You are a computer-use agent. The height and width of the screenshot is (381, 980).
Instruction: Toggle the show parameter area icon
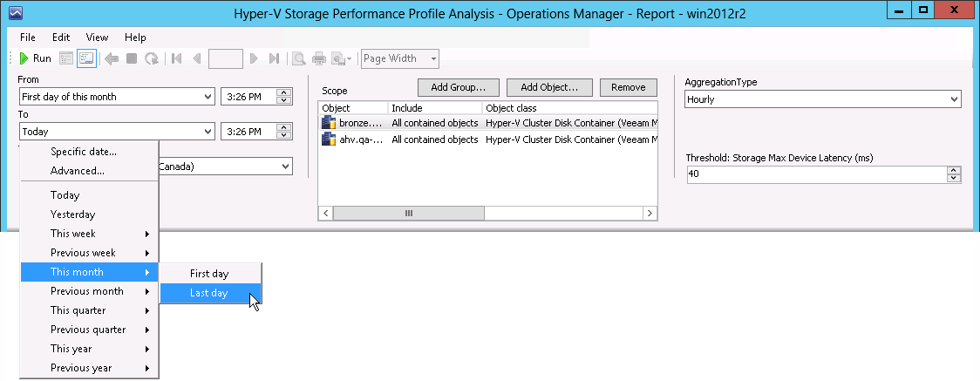point(86,58)
